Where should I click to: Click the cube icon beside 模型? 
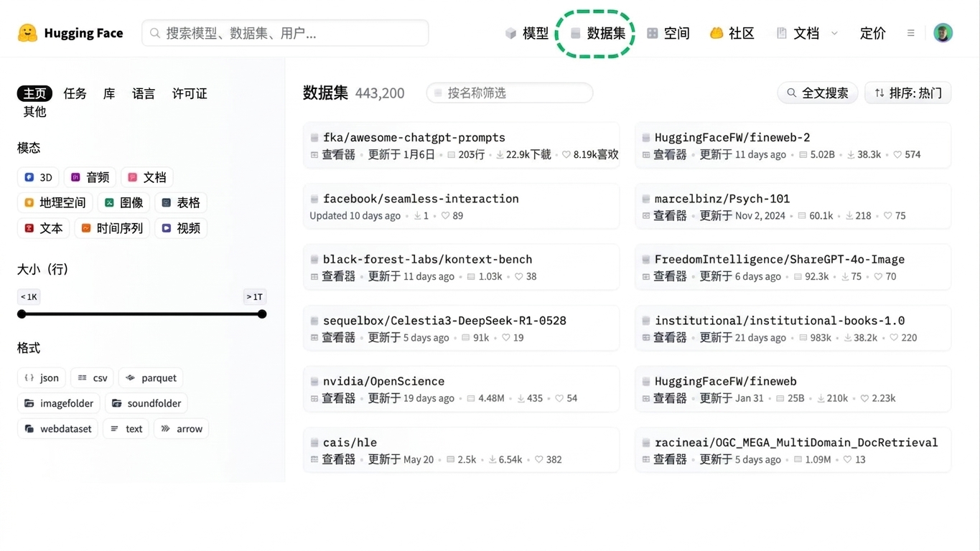pyautogui.click(x=511, y=33)
